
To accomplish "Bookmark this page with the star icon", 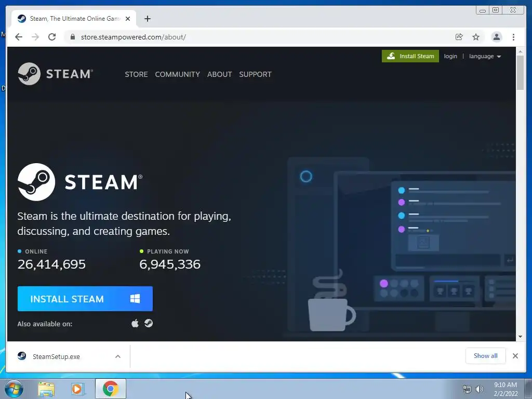I will click(x=476, y=37).
